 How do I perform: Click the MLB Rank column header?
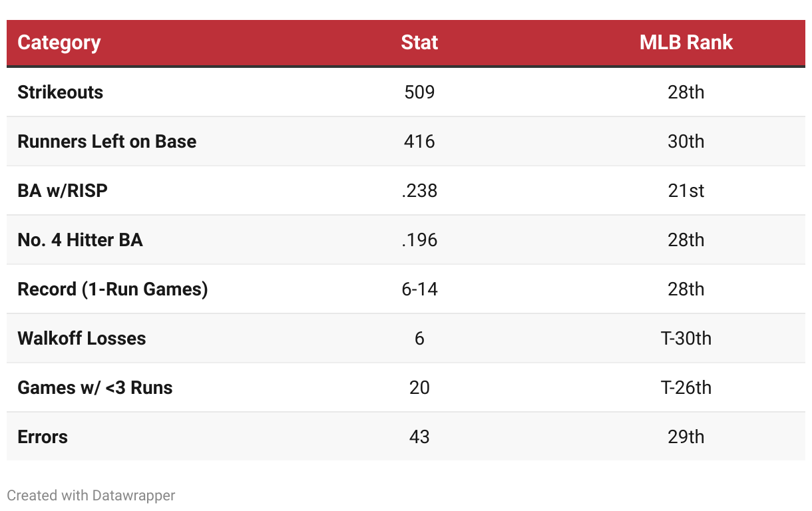(686, 43)
